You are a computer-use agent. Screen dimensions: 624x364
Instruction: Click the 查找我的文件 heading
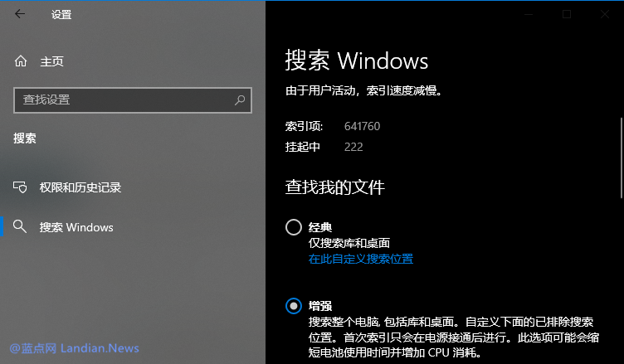(335, 187)
